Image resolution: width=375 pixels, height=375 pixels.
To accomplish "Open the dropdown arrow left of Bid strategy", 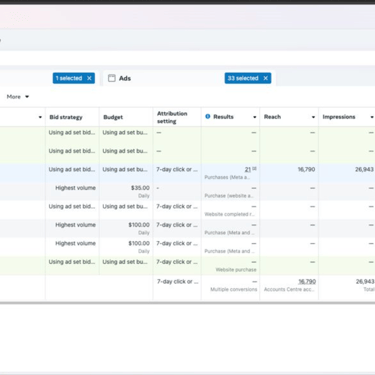I will coord(40,117).
